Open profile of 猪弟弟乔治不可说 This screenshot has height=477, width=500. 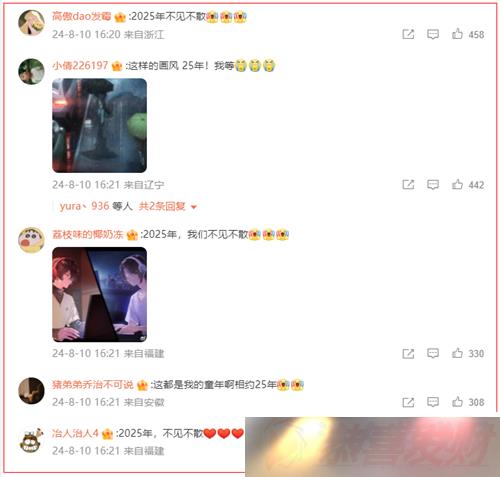coord(93,384)
